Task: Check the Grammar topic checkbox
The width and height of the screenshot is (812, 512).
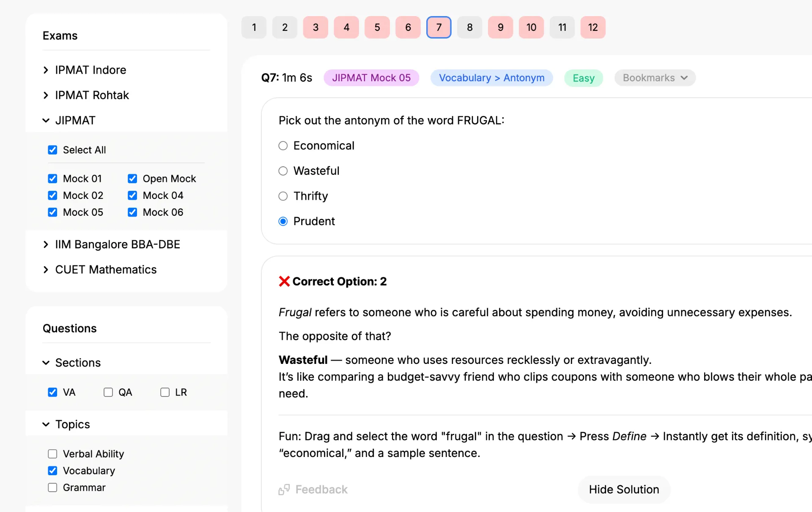Action: (x=52, y=487)
